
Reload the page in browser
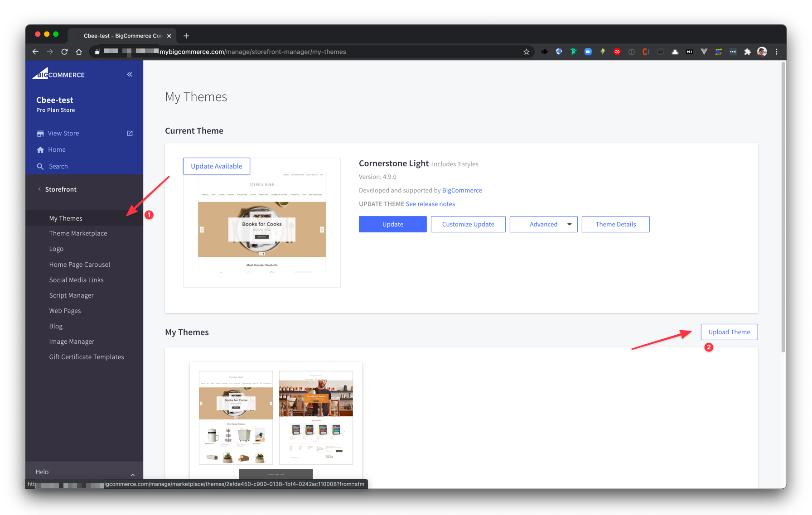(x=64, y=52)
